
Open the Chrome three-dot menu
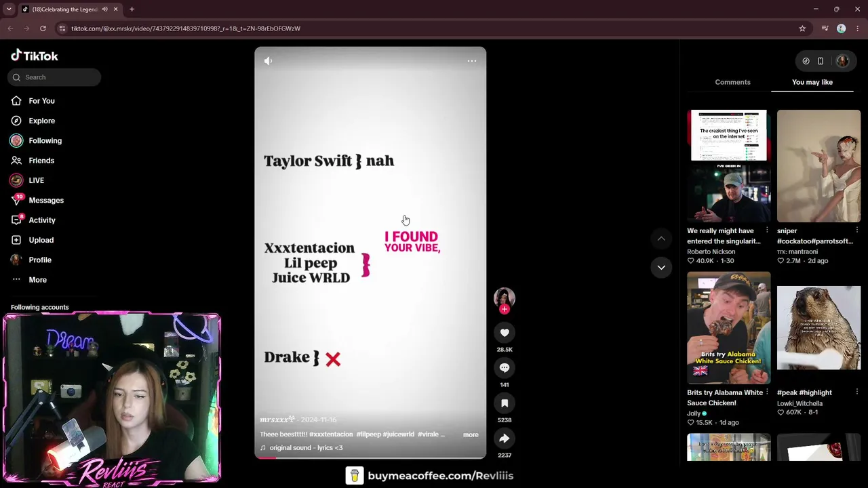tap(858, 28)
